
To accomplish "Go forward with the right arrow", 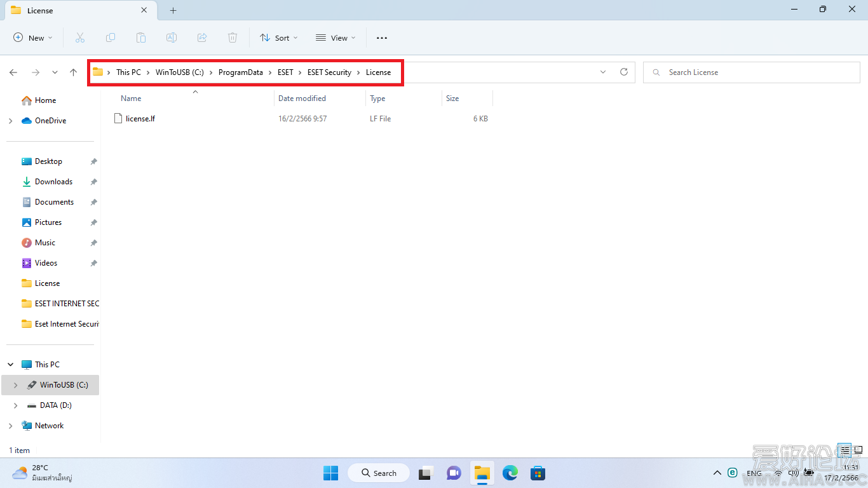I will [x=36, y=72].
